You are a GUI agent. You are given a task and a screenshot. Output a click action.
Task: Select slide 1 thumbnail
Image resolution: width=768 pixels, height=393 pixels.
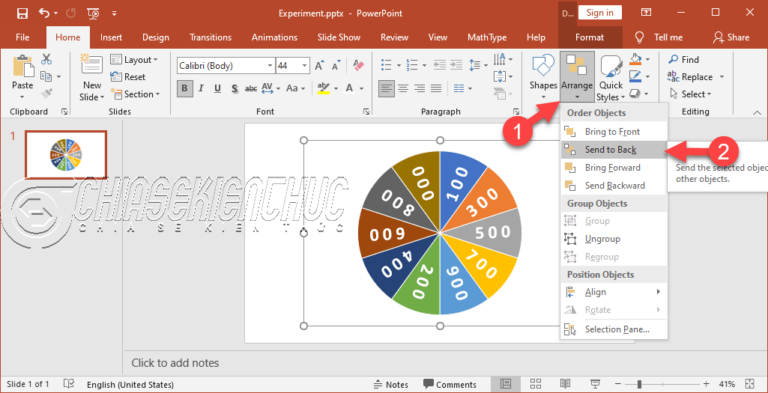(x=66, y=154)
